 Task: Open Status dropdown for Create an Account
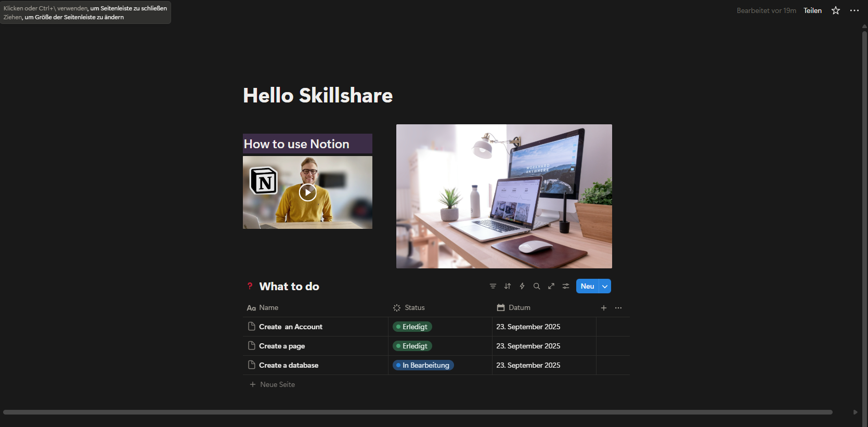click(412, 327)
